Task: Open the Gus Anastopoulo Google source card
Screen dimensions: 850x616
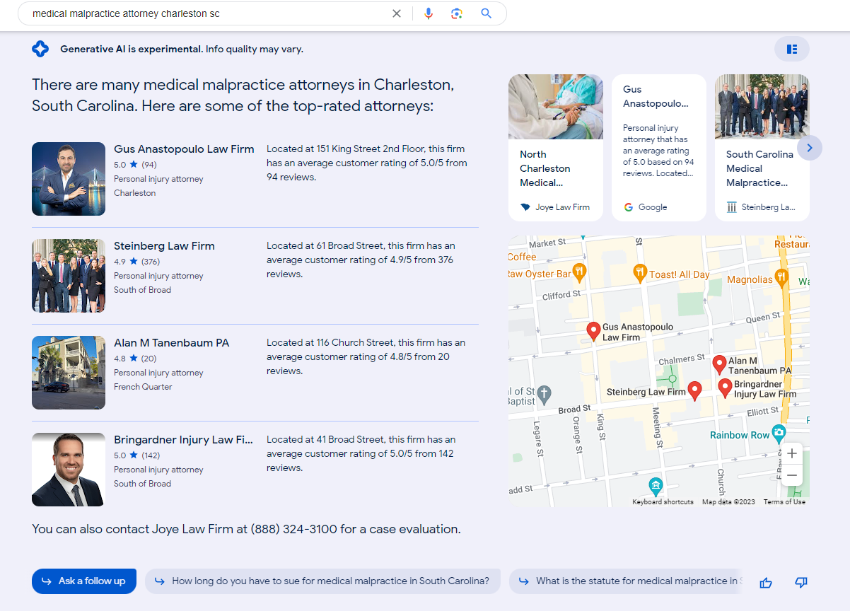Action: click(x=659, y=148)
